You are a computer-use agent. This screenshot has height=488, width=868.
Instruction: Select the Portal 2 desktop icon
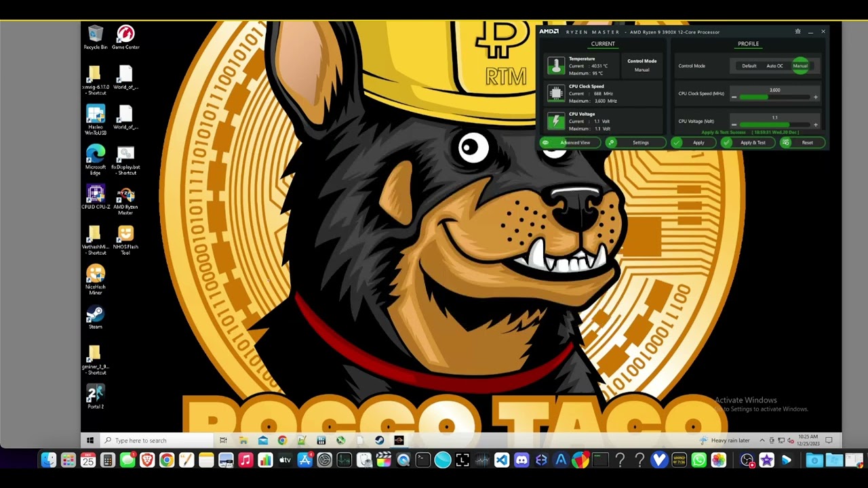tap(95, 396)
